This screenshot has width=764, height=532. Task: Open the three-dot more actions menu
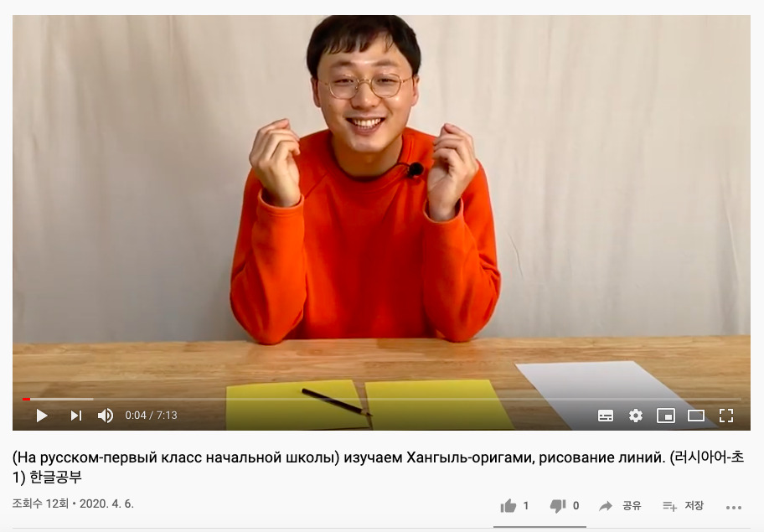[x=734, y=508]
